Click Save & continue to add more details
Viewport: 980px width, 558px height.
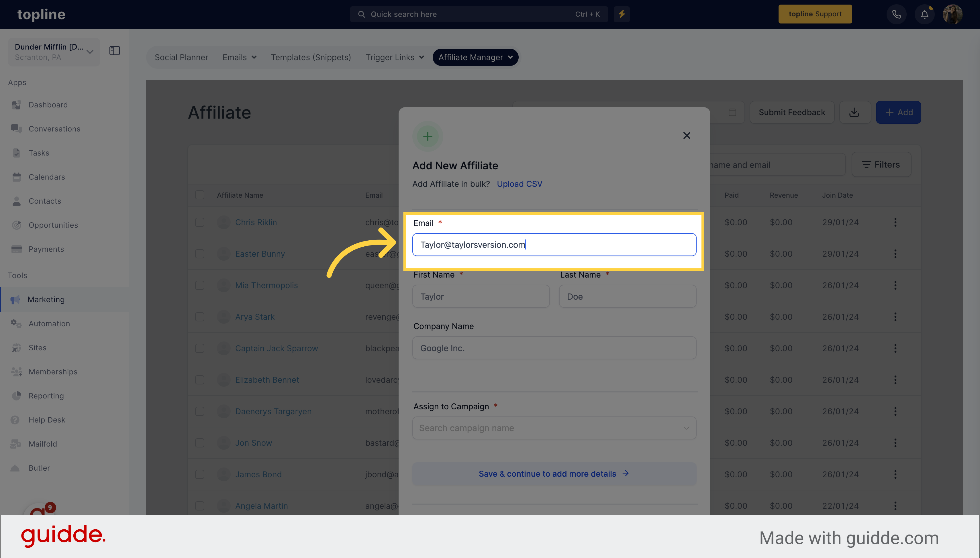[554, 473]
